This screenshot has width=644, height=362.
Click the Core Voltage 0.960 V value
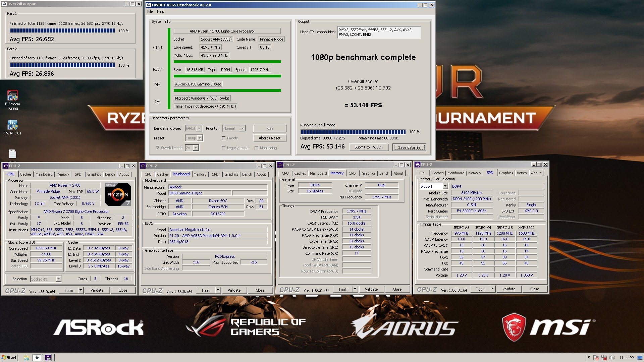coord(88,204)
